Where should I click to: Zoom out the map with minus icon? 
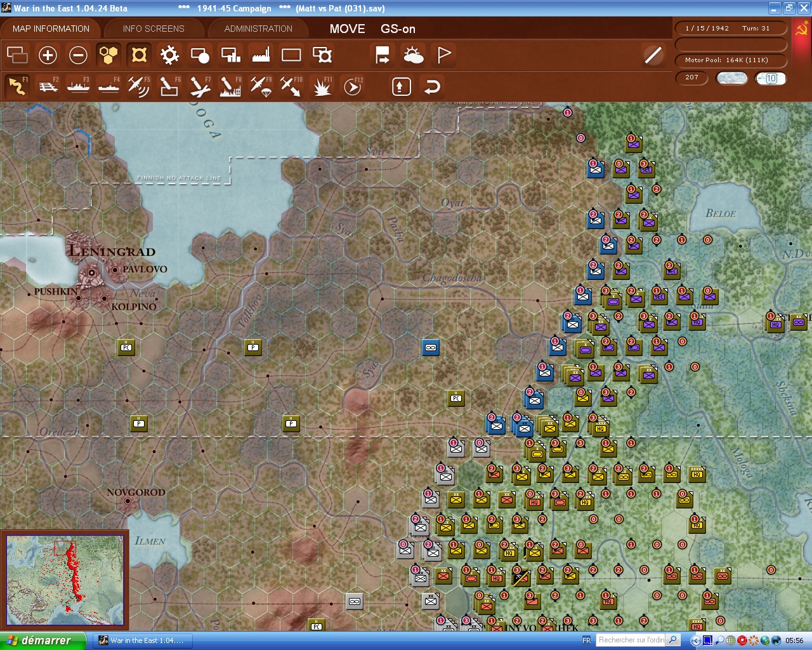[78, 55]
